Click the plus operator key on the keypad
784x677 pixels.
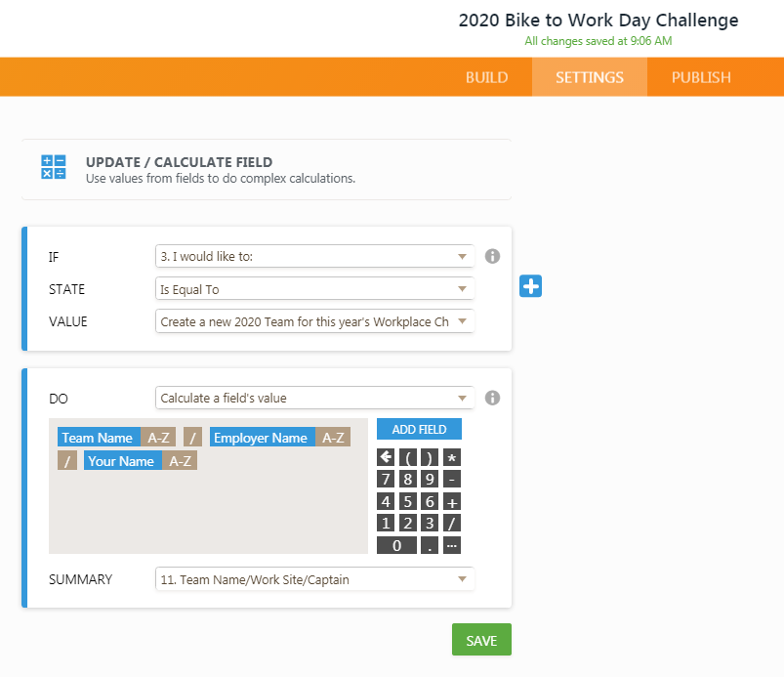coord(451,501)
